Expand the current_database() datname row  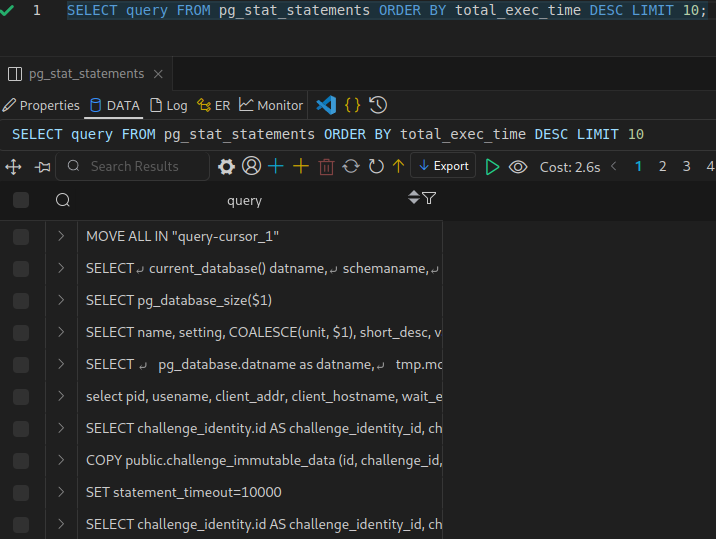click(x=61, y=268)
